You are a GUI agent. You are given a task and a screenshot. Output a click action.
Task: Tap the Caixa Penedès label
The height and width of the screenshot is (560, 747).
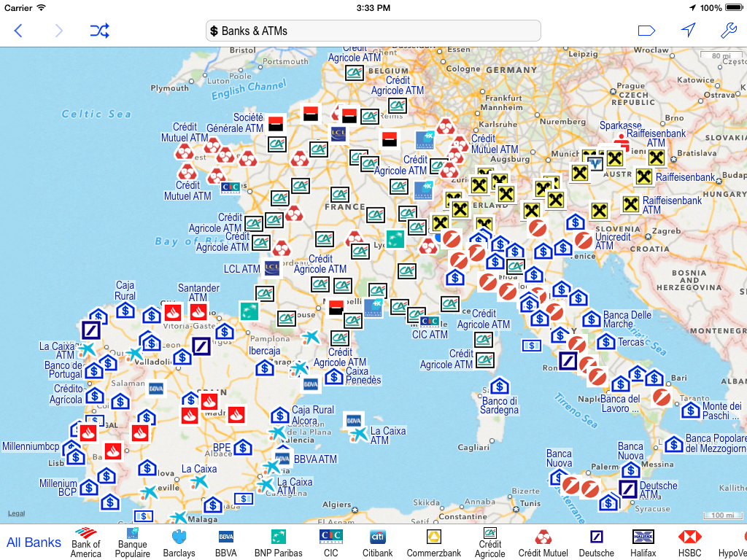pos(363,376)
